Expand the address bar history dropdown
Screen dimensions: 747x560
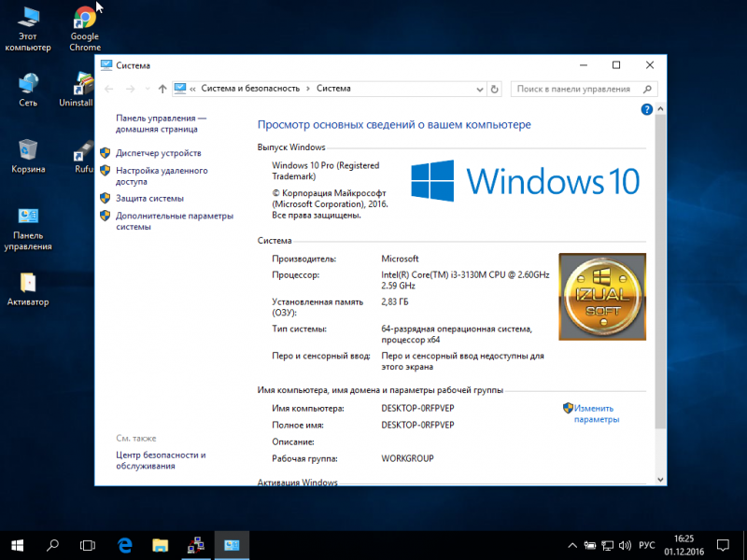pos(480,89)
